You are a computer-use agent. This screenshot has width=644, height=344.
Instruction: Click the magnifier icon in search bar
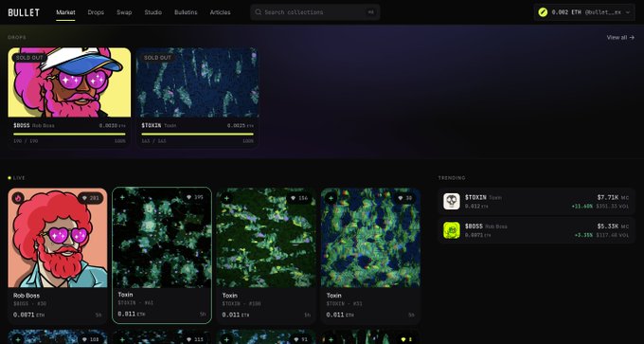coord(259,12)
